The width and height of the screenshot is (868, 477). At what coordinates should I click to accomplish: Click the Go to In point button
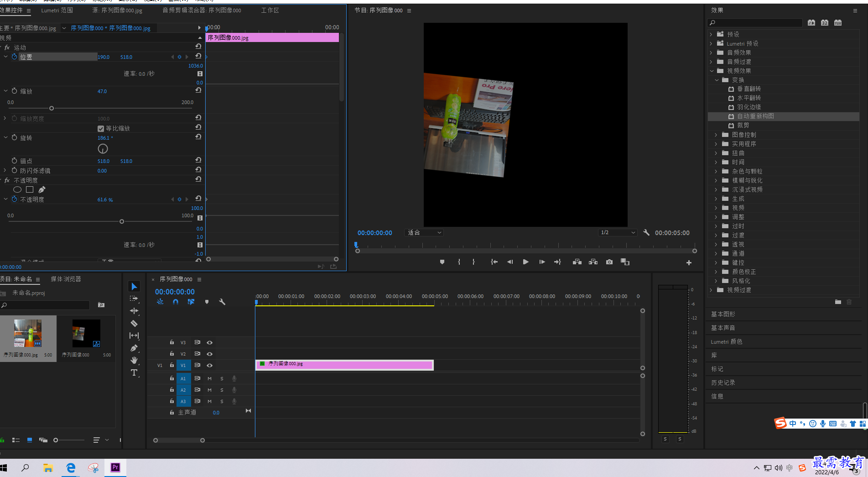pyautogui.click(x=494, y=262)
